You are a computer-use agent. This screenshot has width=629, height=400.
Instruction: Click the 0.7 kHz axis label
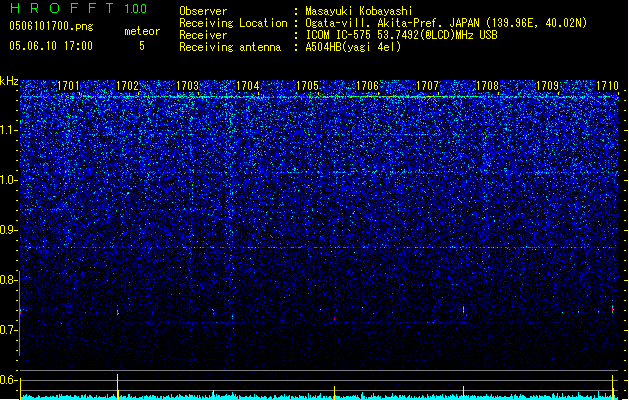(8, 330)
